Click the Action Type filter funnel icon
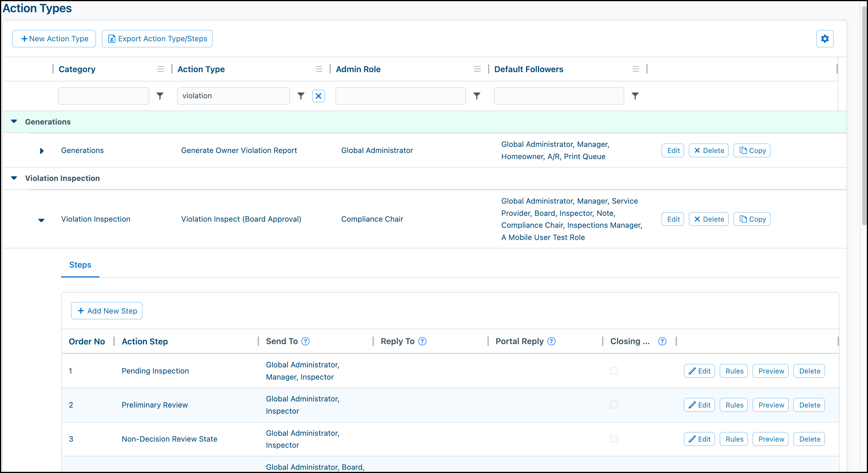This screenshot has width=868, height=473. pyautogui.click(x=301, y=96)
